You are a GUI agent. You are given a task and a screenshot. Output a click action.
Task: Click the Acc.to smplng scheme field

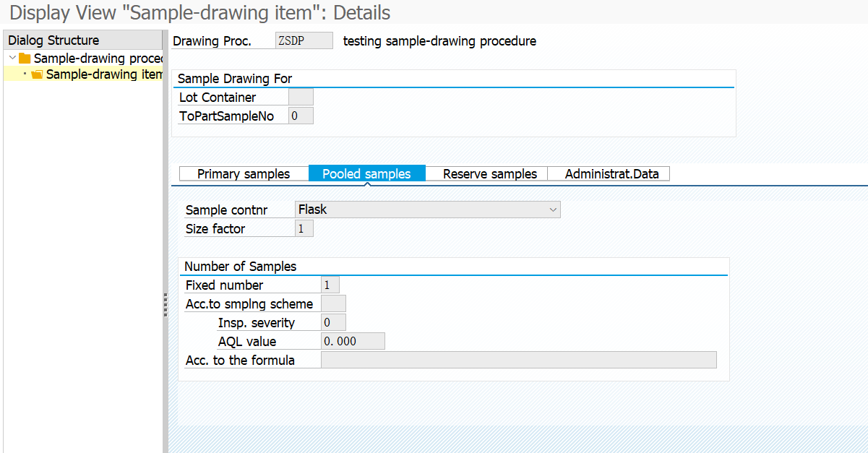[x=333, y=304]
